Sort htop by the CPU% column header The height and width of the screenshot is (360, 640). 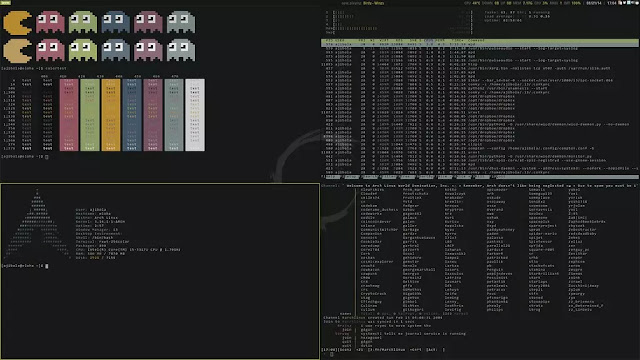pos(428,40)
